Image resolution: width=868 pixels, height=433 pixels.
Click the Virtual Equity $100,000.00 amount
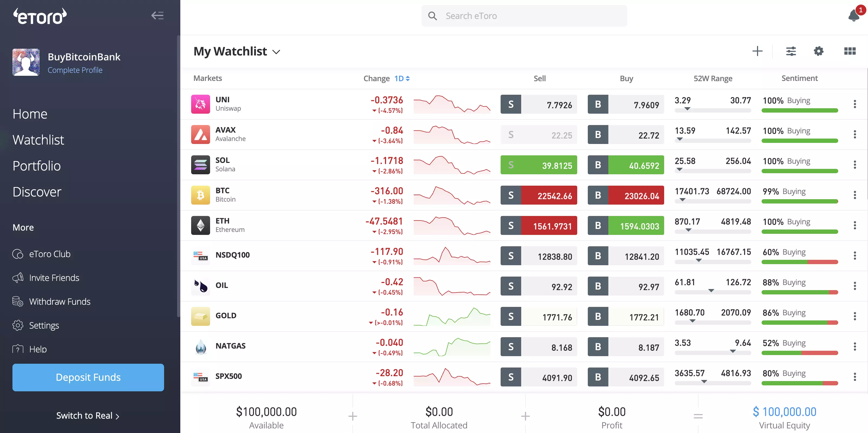pos(784,411)
